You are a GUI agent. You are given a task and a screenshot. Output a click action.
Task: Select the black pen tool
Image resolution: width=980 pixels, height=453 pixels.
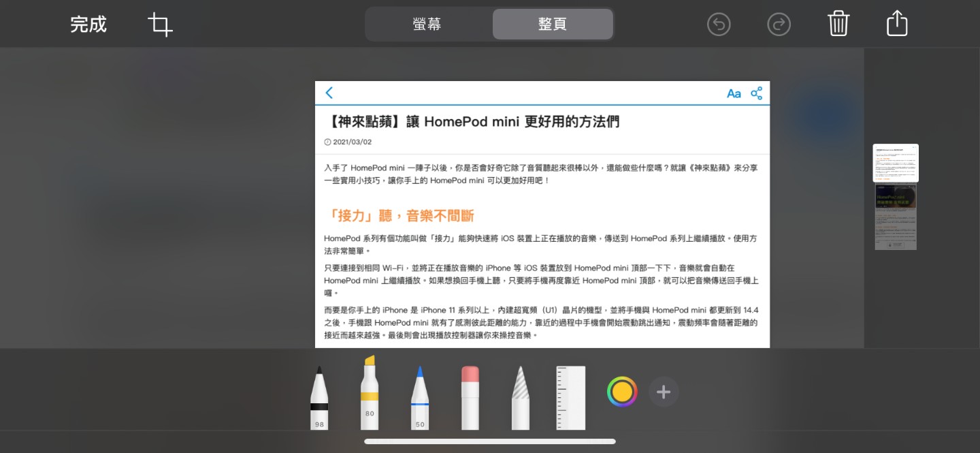[319, 399]
